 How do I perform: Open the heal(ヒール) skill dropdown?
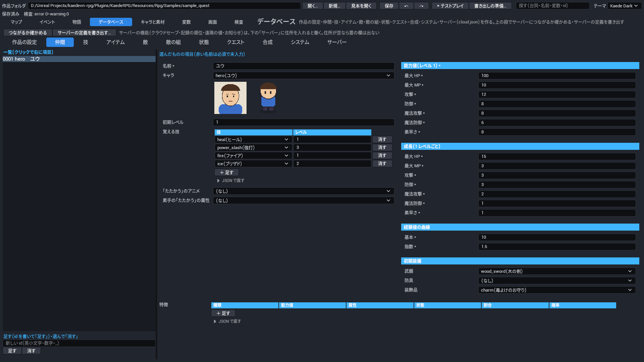[x=253, y=139]
